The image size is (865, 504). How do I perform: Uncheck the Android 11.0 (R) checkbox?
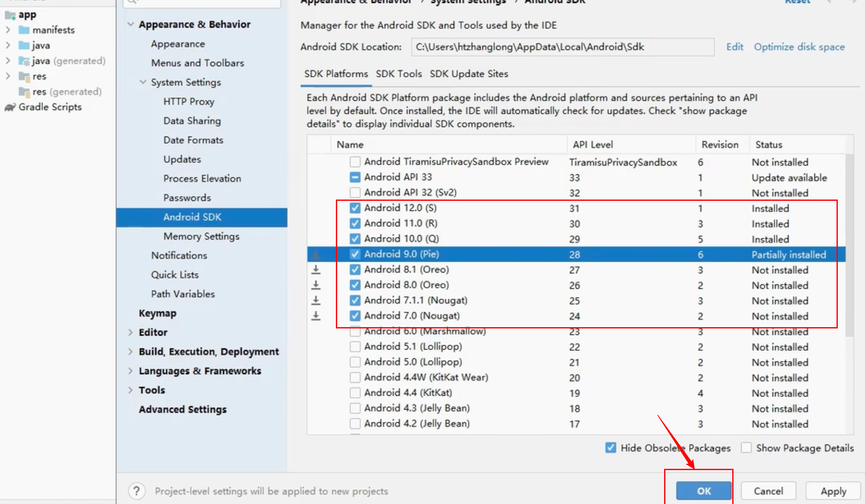(x=355, y=223)
